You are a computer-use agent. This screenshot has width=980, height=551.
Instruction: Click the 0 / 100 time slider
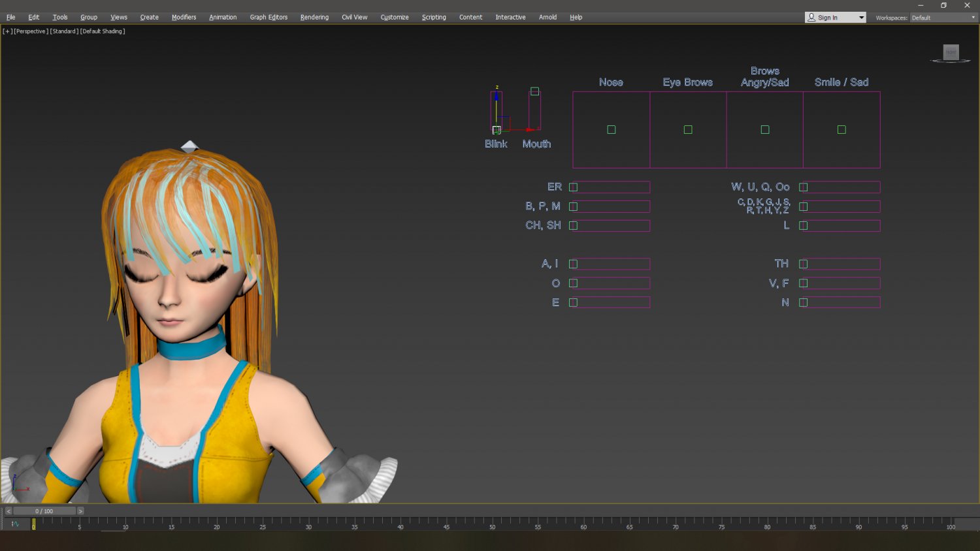tap(44, 511)
